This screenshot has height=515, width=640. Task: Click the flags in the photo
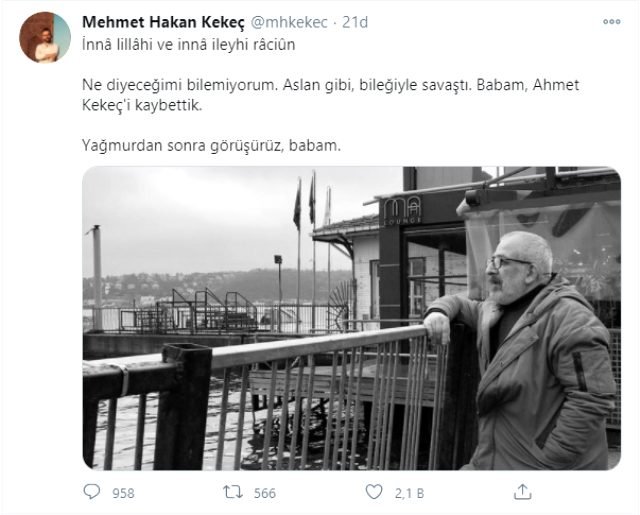click(312, 202)
